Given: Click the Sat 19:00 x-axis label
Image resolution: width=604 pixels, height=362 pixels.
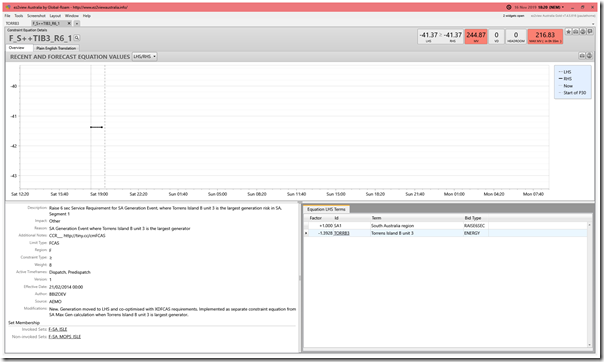Looking at the screenshot, I should pyautogui.click(x=99, y=194).
